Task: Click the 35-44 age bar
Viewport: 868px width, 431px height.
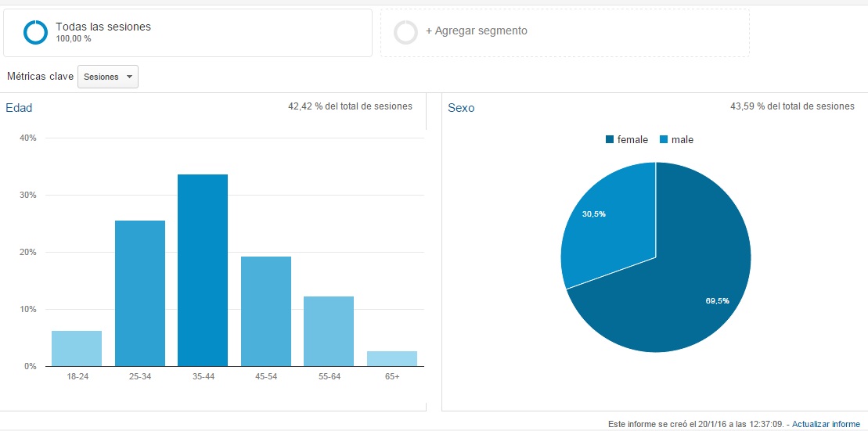Action: point(203,270)
